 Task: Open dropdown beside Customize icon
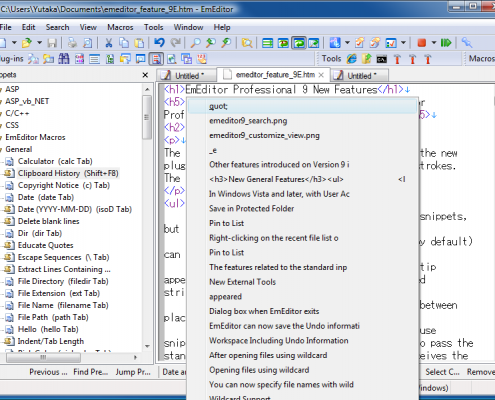pyautogui.click(x=403, y=43)
